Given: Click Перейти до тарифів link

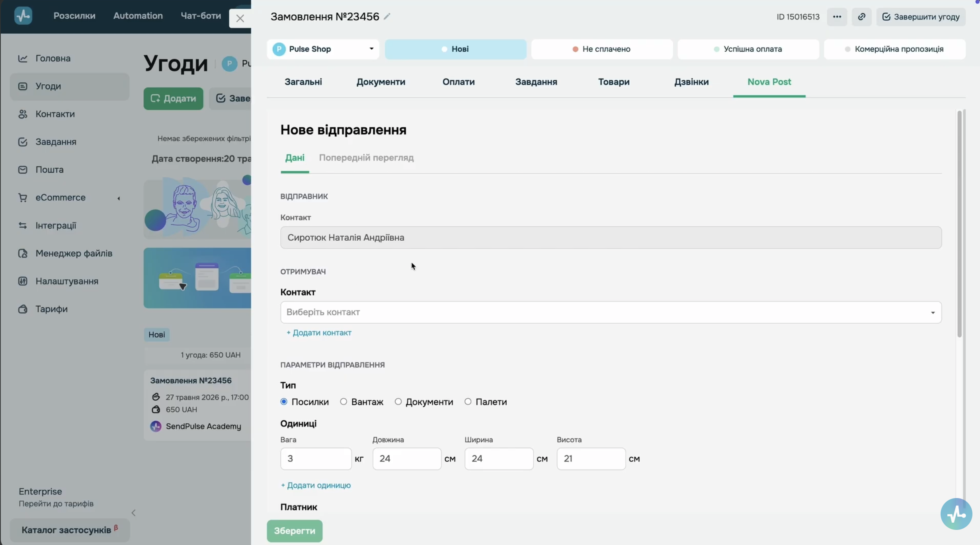Looking at the screenshot, I should [x=56, y=504].
